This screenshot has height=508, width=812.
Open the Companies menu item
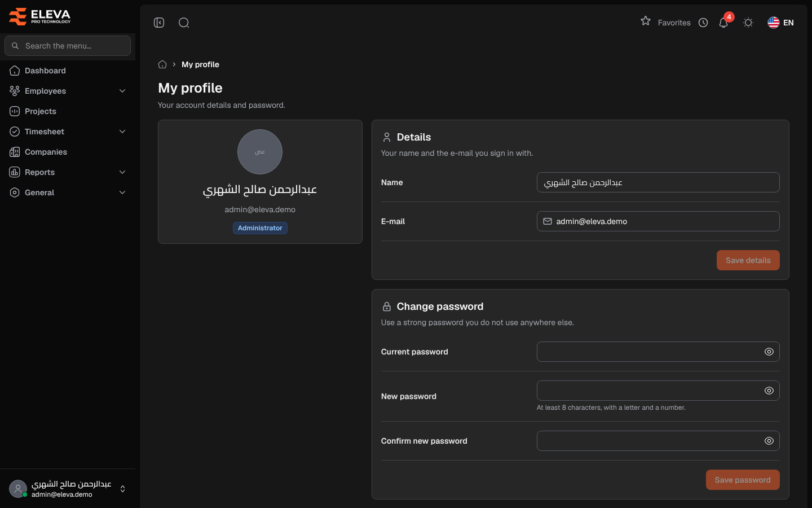tap(68, 152)
